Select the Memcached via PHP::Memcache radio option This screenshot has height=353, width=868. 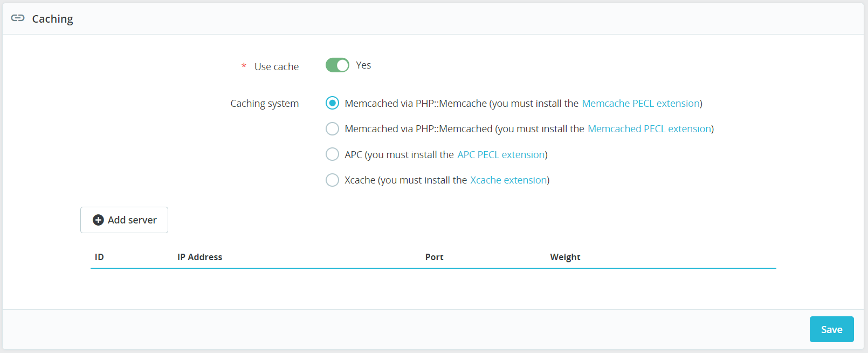coord(332,103)
